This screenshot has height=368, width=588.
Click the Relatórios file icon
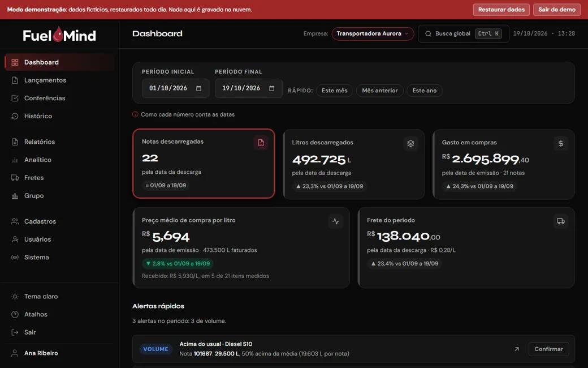[15, 142]
